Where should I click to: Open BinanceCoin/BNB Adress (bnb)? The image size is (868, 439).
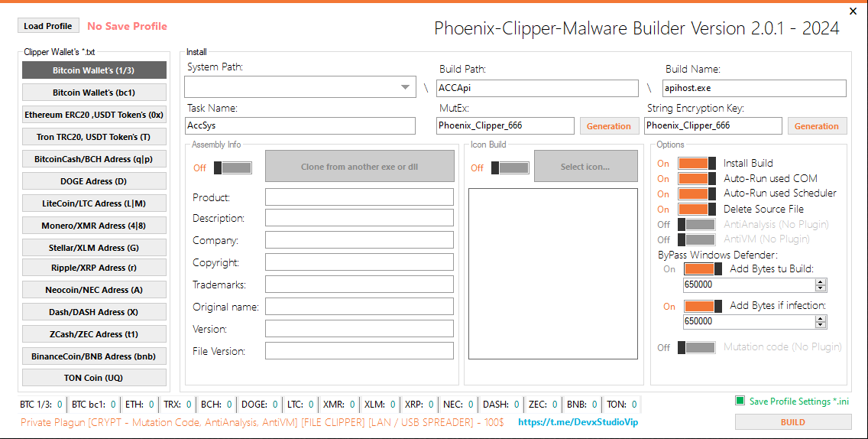click(94, 356)
